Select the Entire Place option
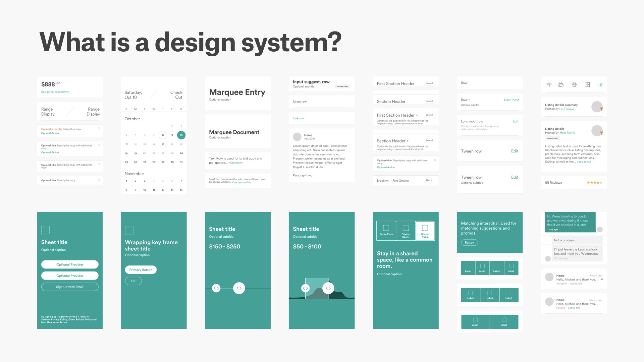This screenshot has width=644, height=362. pos(386,231)
